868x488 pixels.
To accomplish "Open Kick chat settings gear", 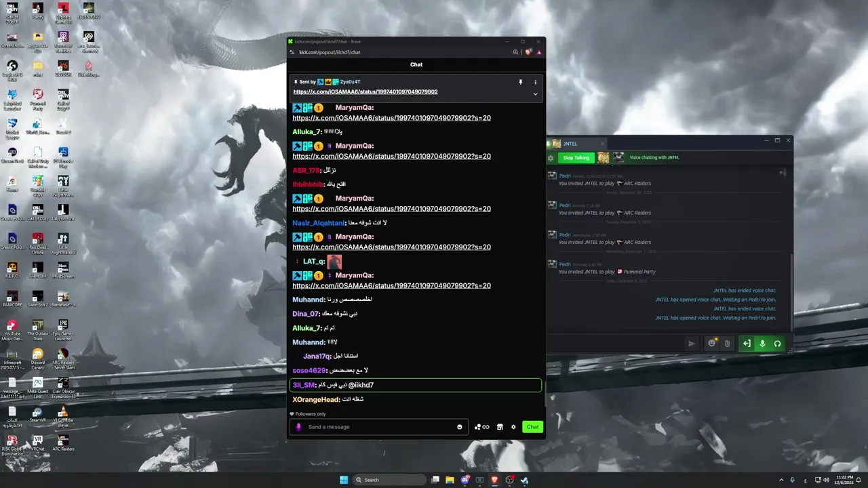I will (513, 427).
